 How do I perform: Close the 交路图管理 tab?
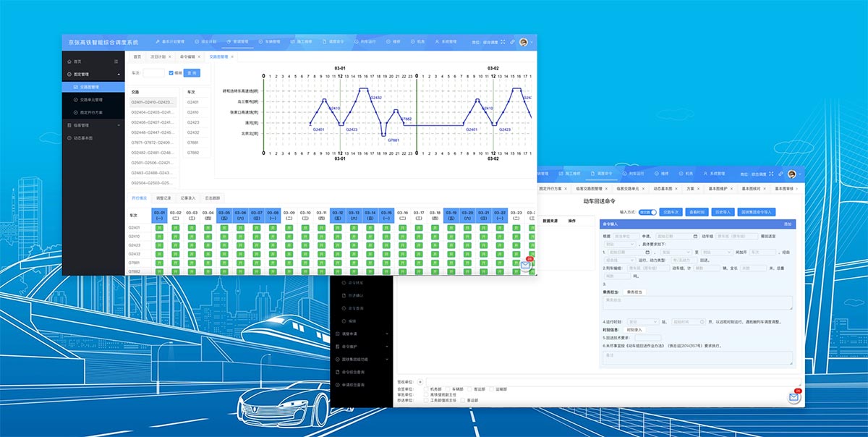click(233, 56)
